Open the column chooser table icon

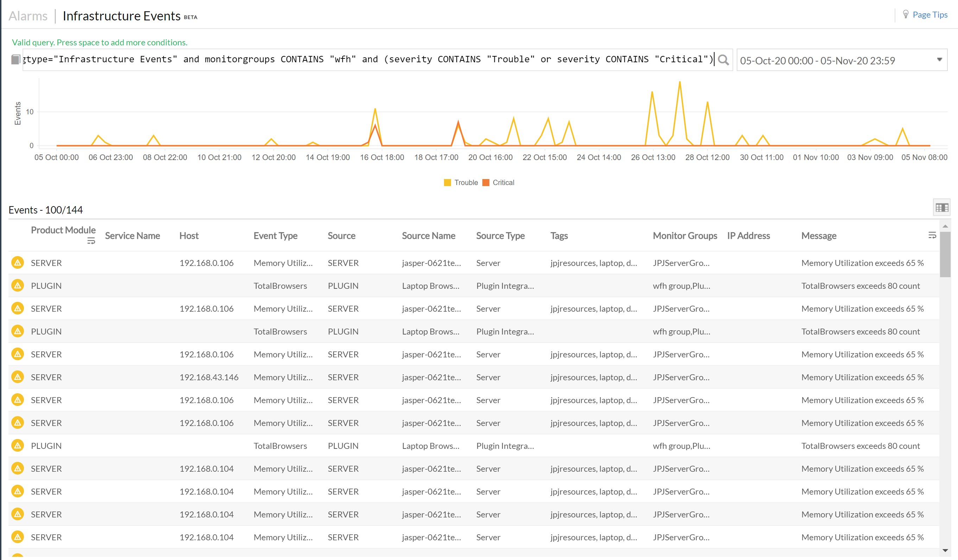pyautogui.click(x=942, y=208)
